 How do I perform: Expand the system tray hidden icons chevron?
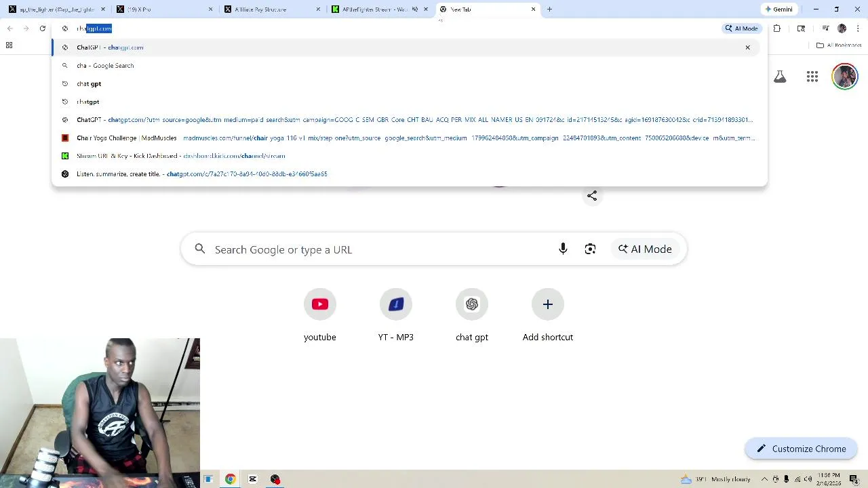click(x=765, y=479)
